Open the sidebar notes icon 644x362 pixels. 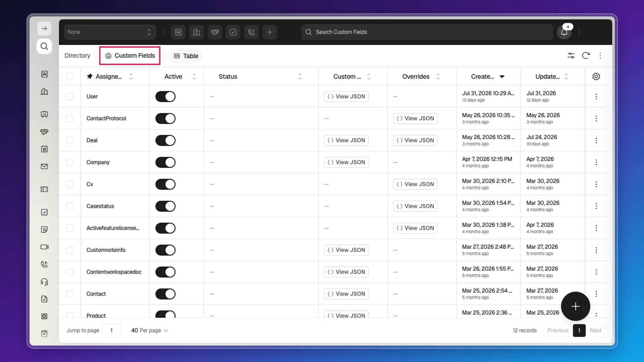44,230
